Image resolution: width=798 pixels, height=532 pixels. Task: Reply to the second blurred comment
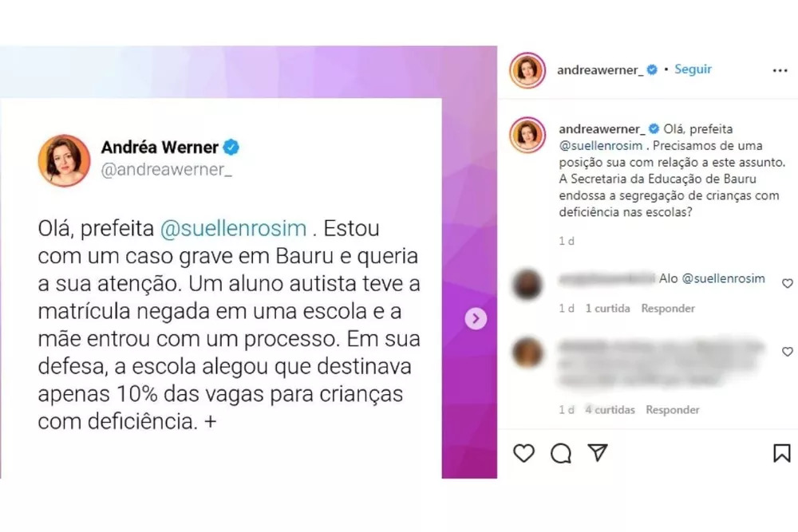pos(672,409)
